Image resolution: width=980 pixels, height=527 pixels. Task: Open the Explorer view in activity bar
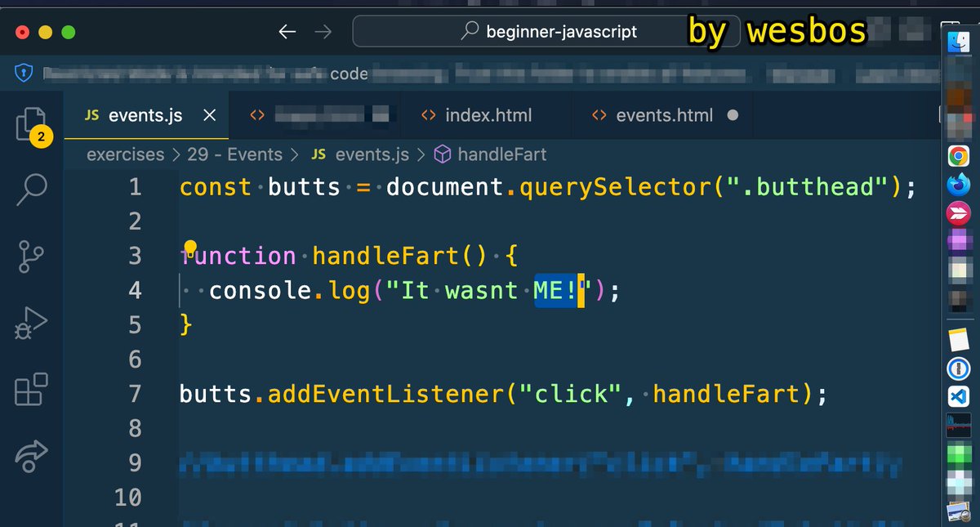[31, 125]
